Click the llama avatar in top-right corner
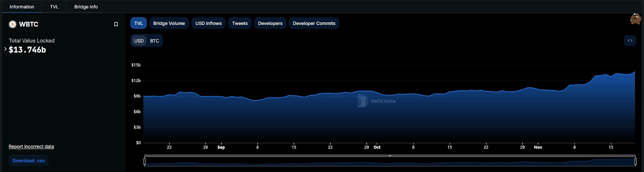Viewport: 644px width, 172px height. [x=636, y=19]
